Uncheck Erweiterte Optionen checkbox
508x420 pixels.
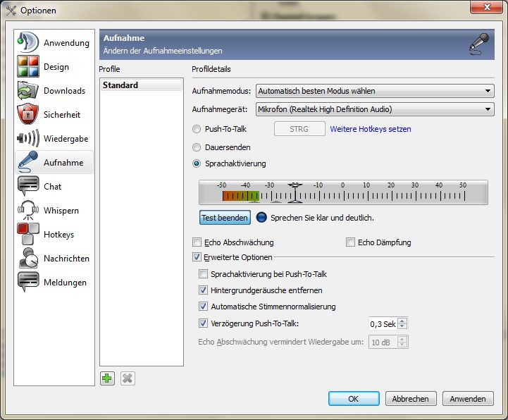pos(197,257)
